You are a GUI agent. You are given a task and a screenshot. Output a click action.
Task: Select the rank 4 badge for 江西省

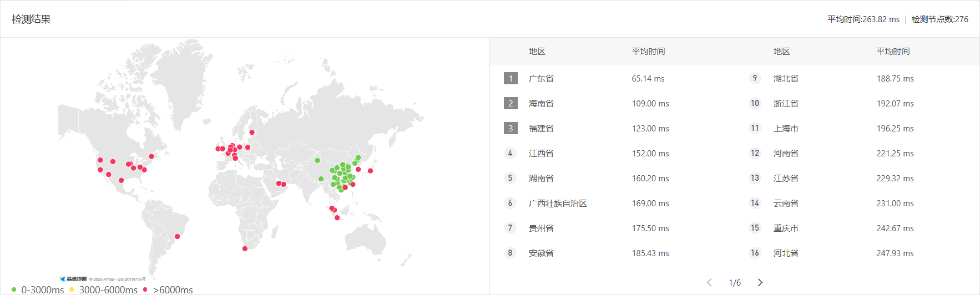pyautogui.click(x=511, y=153)
